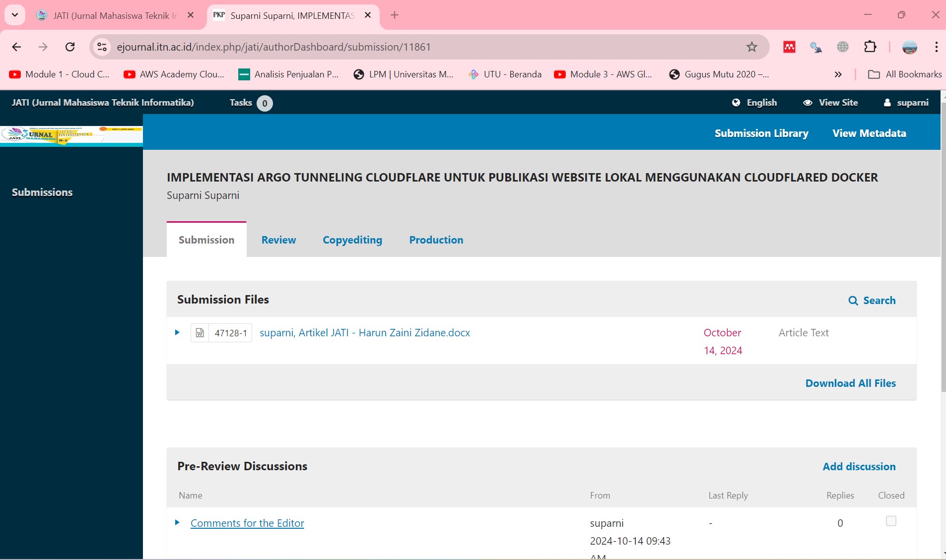Viewport: 946px width, 560px height.
Task: Click the October 14, 2024 file date
Action: 723,341
